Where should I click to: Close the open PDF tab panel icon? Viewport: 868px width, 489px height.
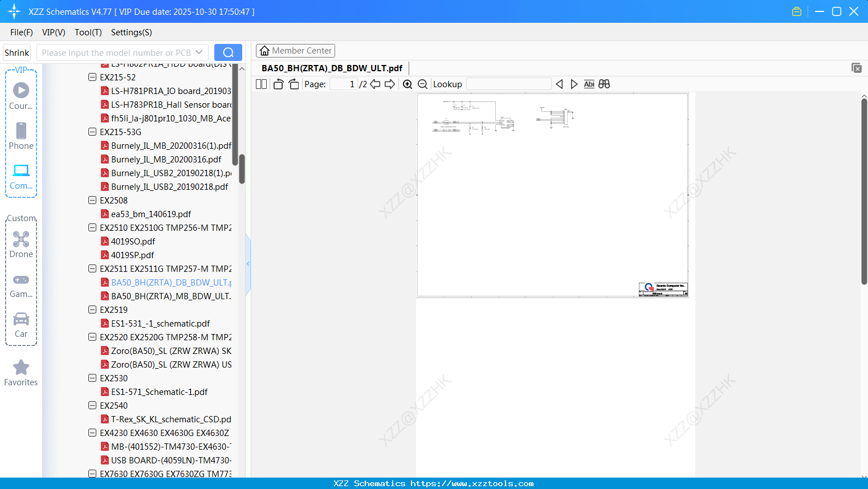(856, 68)
